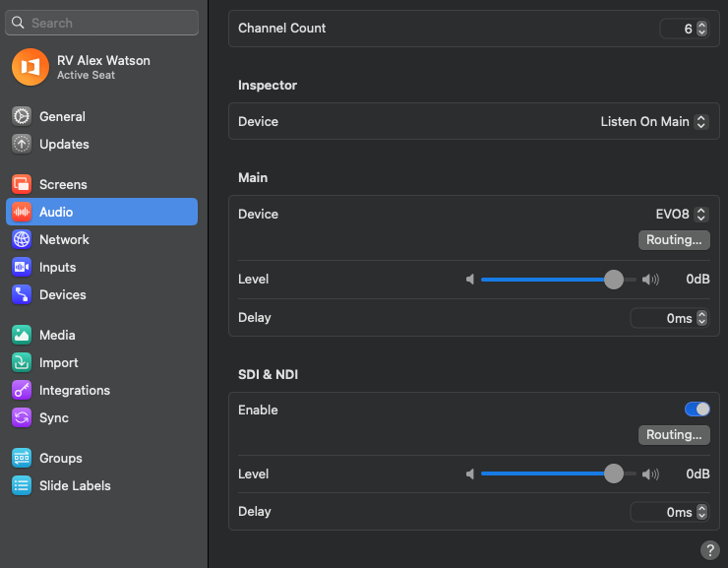728x568 pixels.
Task: Click the Sync icon in sidebar
Action: [22, 417]
